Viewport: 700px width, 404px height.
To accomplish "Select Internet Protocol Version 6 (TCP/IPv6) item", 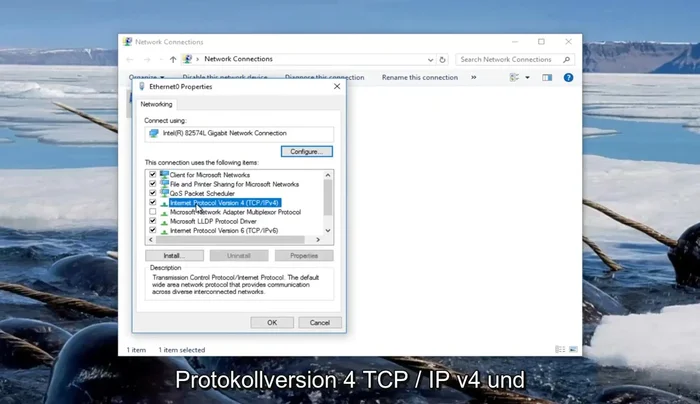I will 224,231.
